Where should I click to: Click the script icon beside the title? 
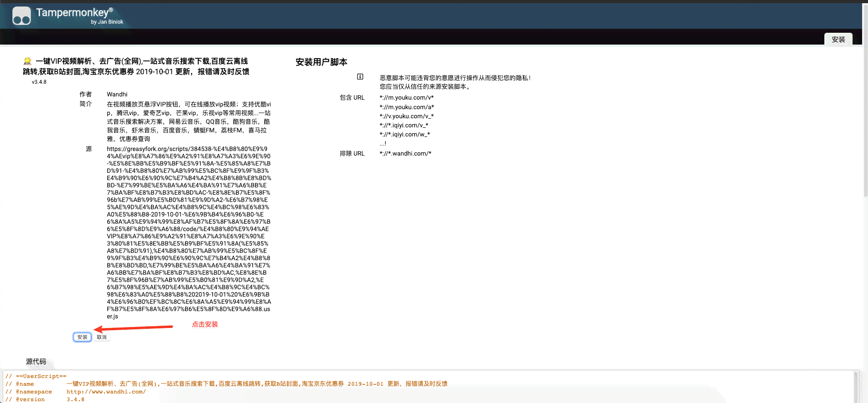27,61
